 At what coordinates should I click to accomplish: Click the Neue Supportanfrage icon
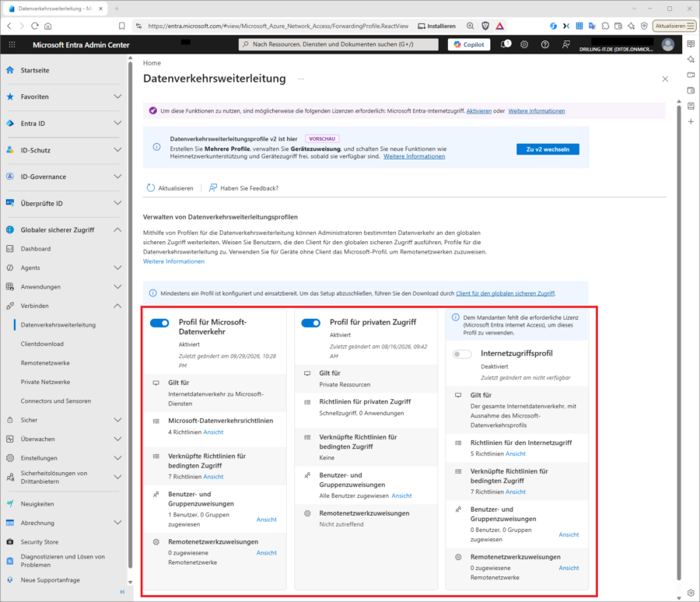point(10,579)
